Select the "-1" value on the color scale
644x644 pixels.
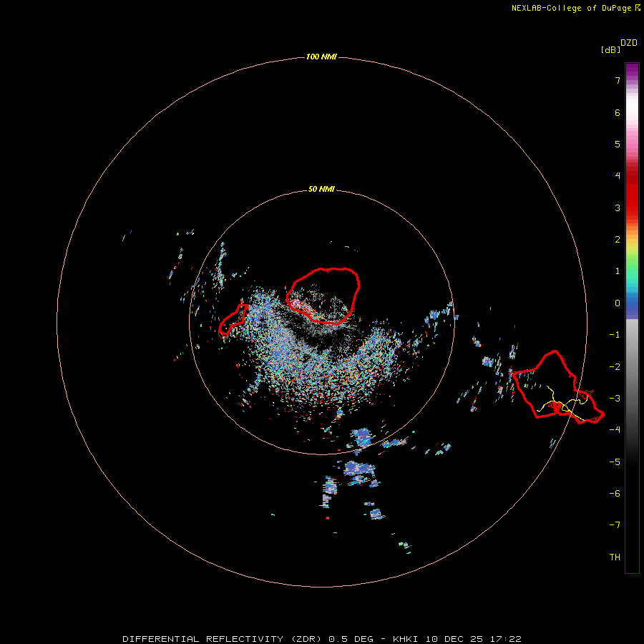click(x=615, y=335)
